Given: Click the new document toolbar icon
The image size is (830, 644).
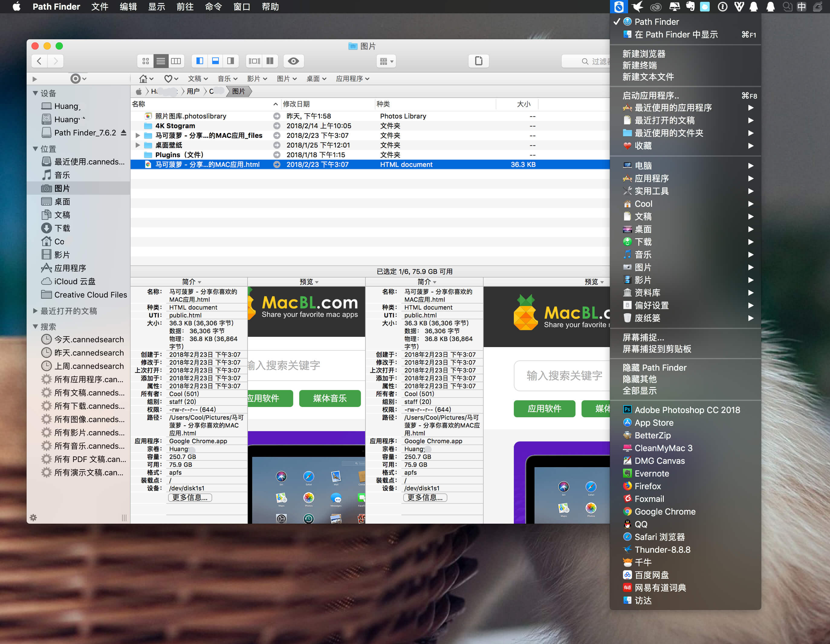Looking at the screenshot, I should [x=478, y=61].
